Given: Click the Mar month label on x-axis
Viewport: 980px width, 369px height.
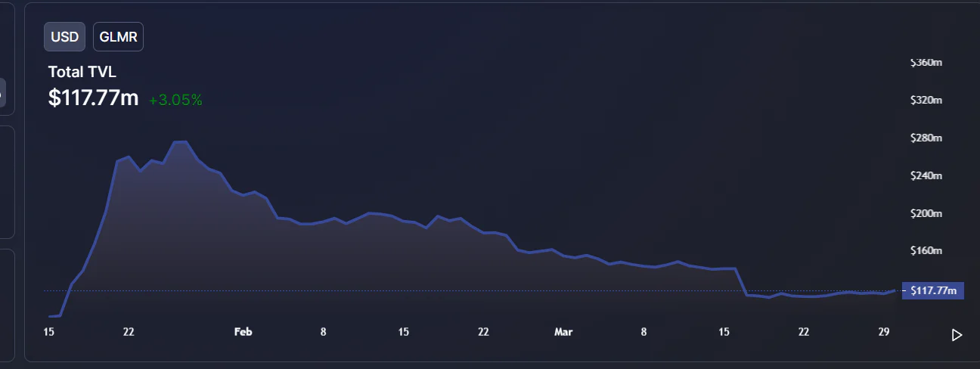Looking at the screenshot, I should (563, 331).
